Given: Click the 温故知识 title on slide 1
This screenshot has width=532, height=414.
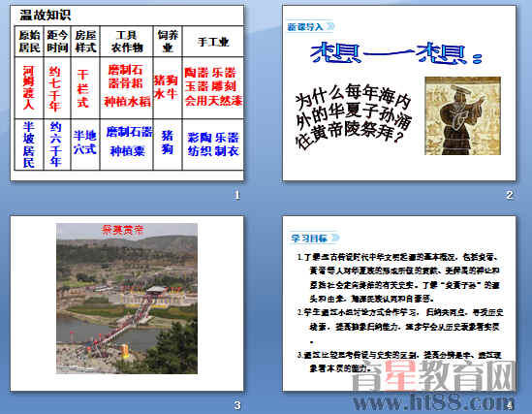Looking at the screenshot, I should pos(46,16).
